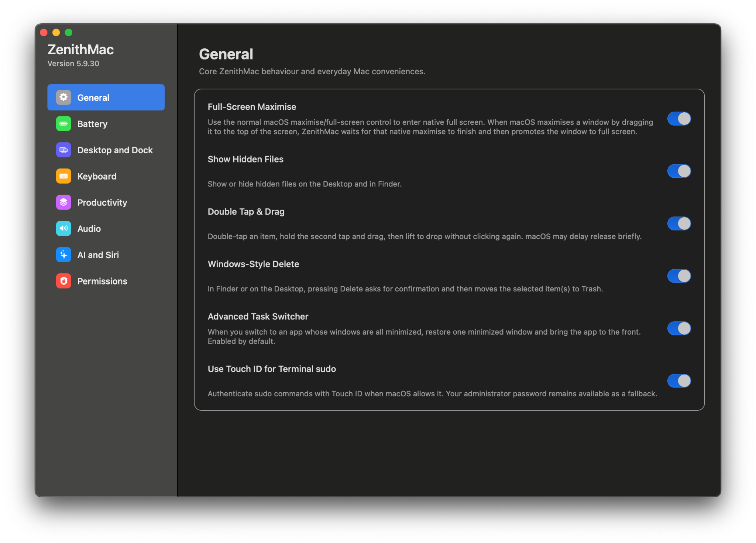Disable Full-Screen Maximise toggle
This screenshot has width=756, height=543.
point(679,119)
